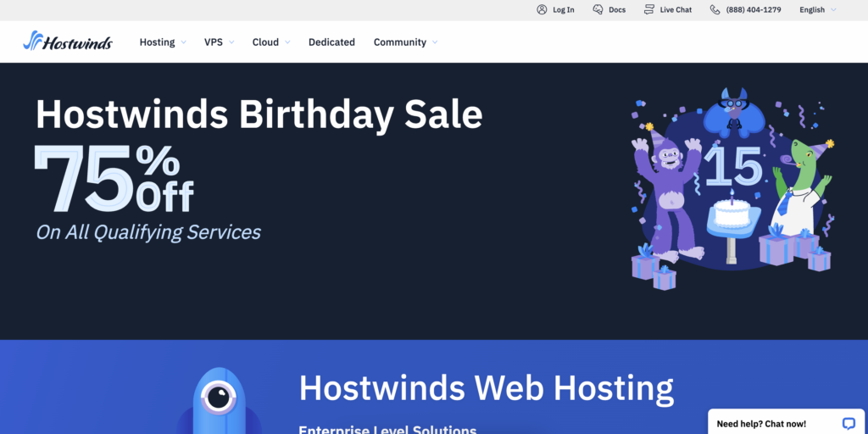The height and width of the screenshot is (434, 868).
Task: Go to the Docs link
Action: [616, 10]
